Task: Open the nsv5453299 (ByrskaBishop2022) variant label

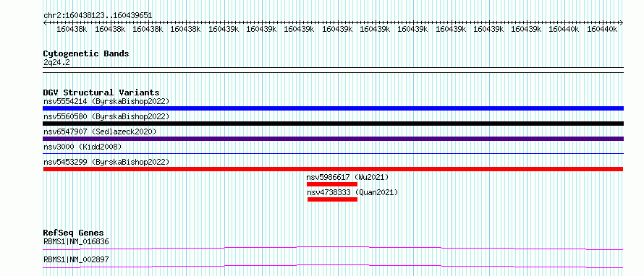Action: (106, 162)
